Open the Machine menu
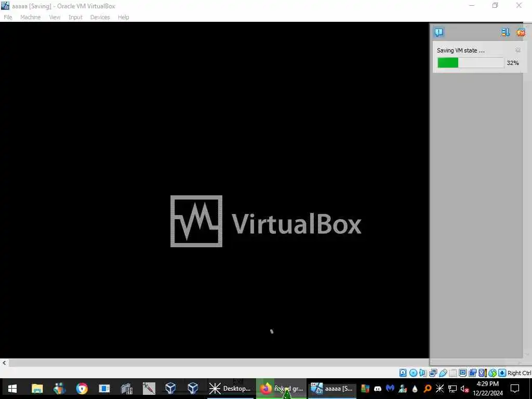 [x=30, y=17]
